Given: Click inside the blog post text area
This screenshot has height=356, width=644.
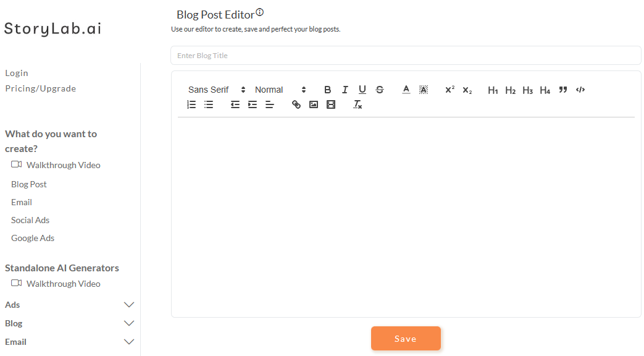Looking at the screenshot, I should 406,217.
